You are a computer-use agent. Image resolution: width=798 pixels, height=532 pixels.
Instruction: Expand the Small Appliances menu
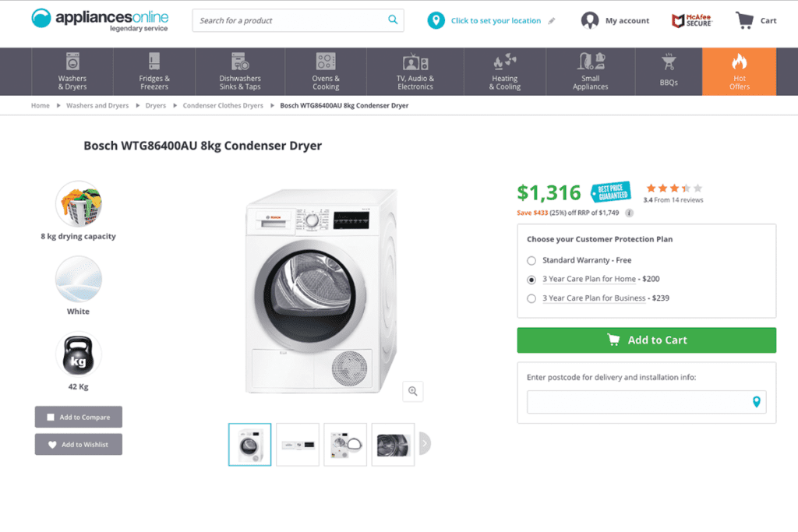[x=591, y=72]
